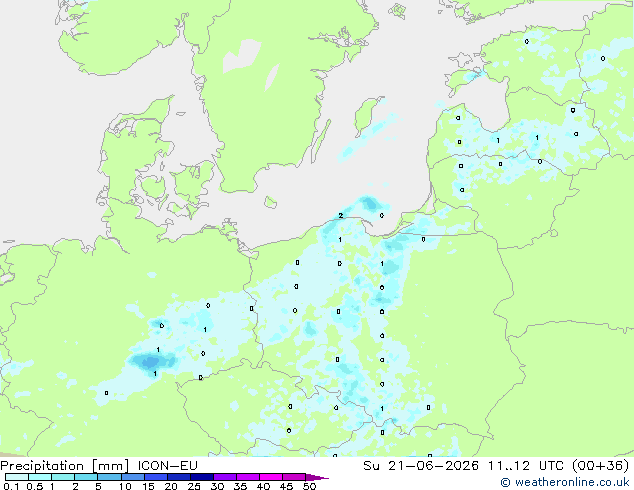Image resolution: width=634 pixels, height=490 pixels.
Task: Click the 30–35 mm purple legend swatch
Action: pyautogui.click(x=224, y=477)
